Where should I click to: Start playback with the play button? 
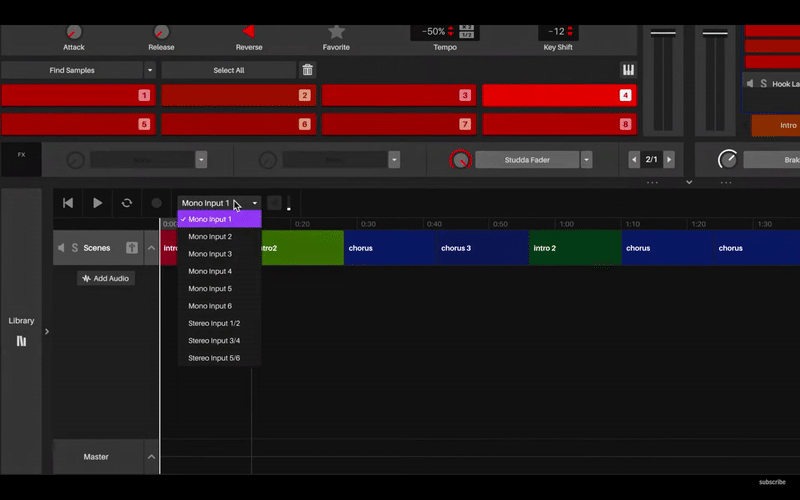97,203
